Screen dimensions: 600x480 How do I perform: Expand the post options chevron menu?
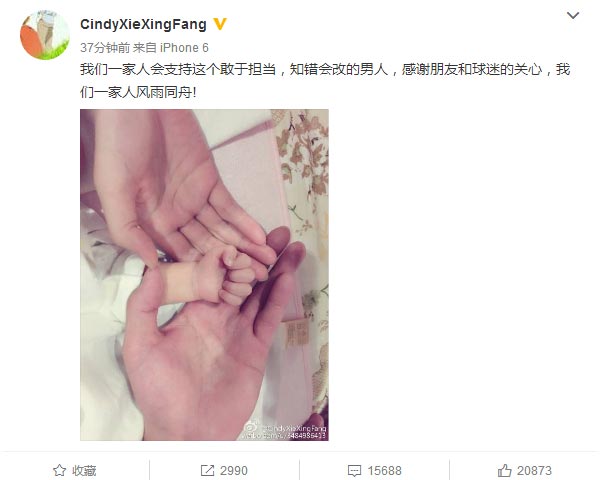(573, 15)
